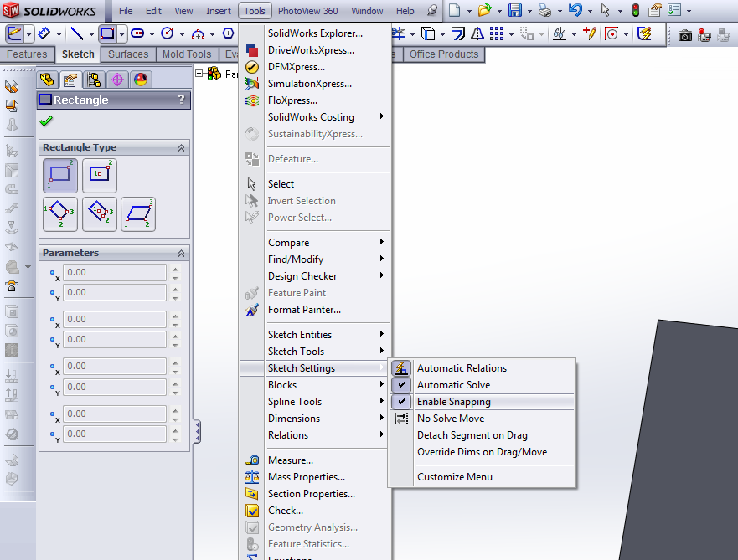
Task: Open the File menu
Action: pos(125,11)
